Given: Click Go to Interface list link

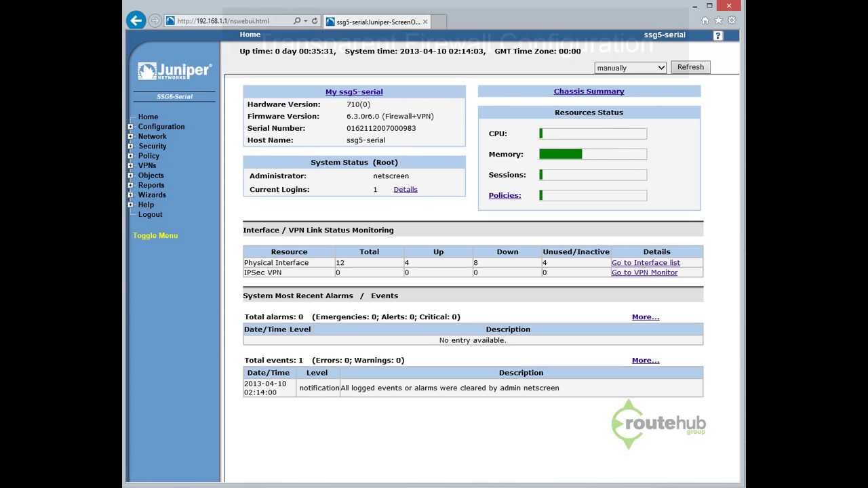Looking at the screenshot, I should pyautogui.click(x=646, y=263).
